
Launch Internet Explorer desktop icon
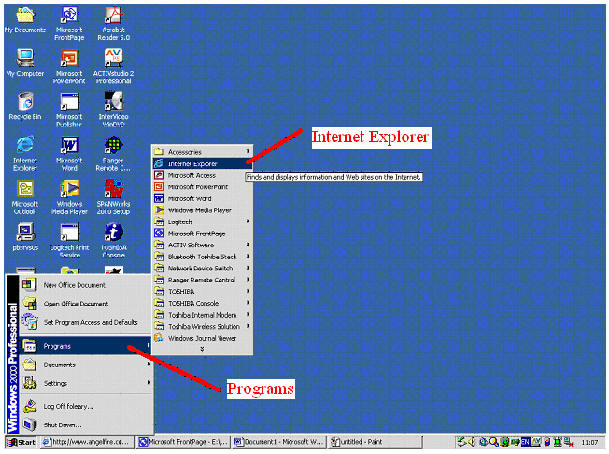(x=25, y=153)
